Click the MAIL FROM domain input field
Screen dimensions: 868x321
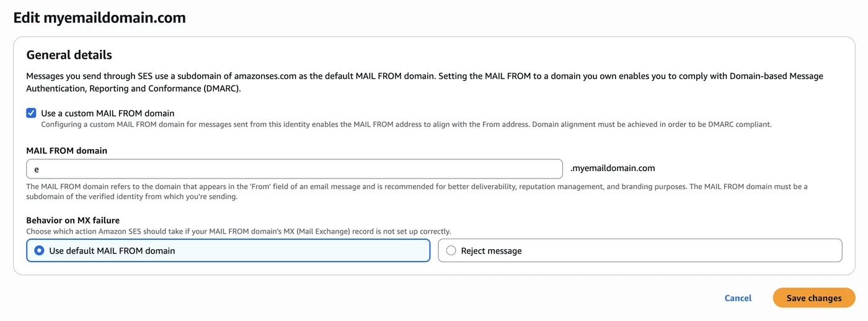(294, 169)
